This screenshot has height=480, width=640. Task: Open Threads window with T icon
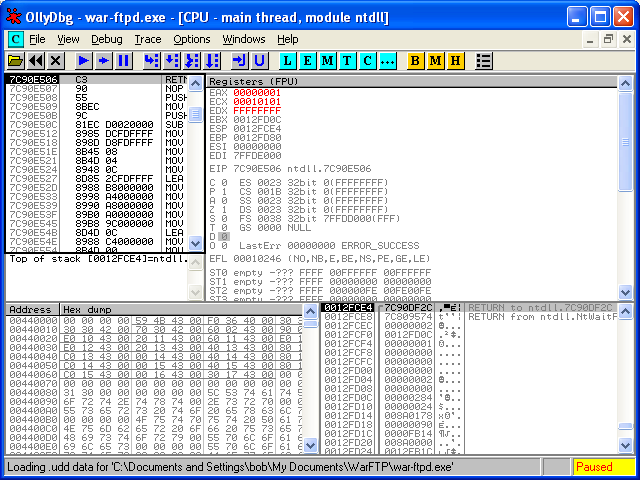click(348, 61)
